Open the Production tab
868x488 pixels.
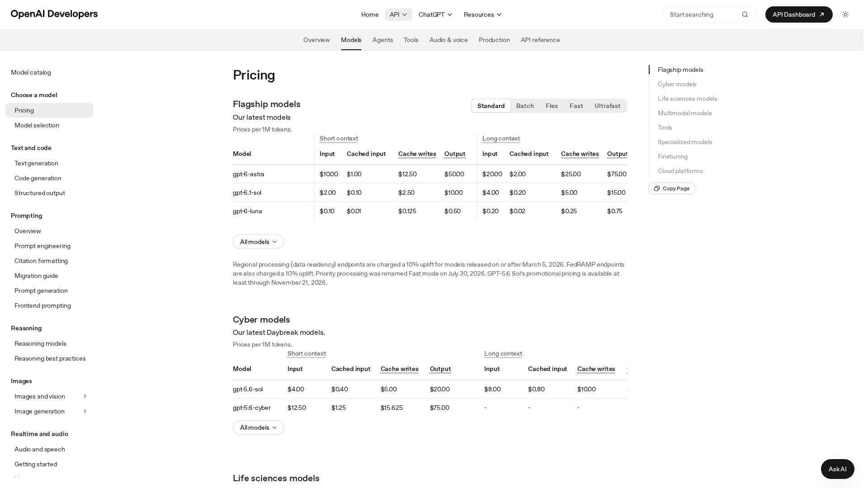(494, 40)
